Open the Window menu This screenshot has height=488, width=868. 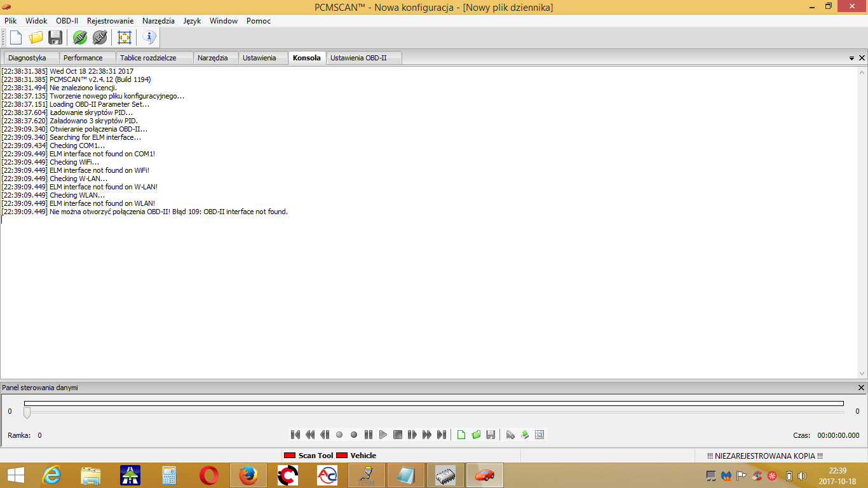tap(224, 21)
